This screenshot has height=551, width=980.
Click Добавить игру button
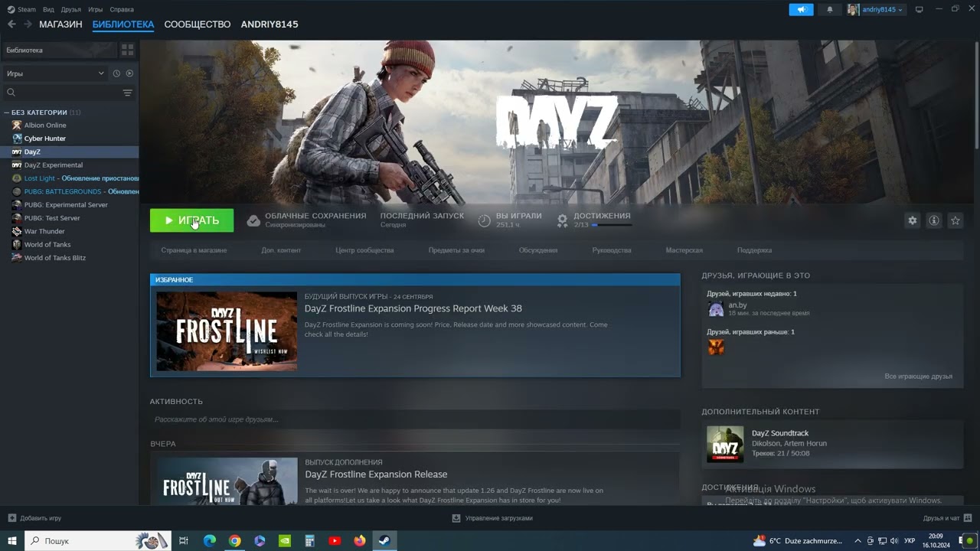(34, 518)
